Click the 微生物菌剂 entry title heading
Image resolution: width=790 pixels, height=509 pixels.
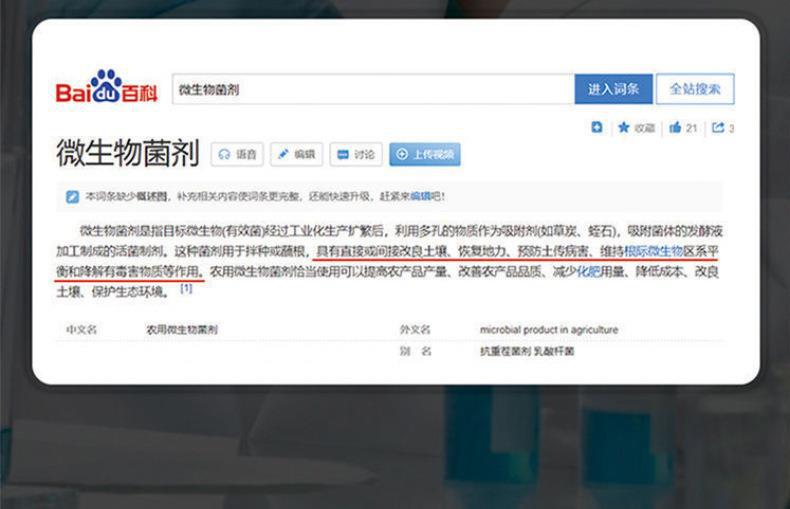pyautogui.click(x=128, y=153)
